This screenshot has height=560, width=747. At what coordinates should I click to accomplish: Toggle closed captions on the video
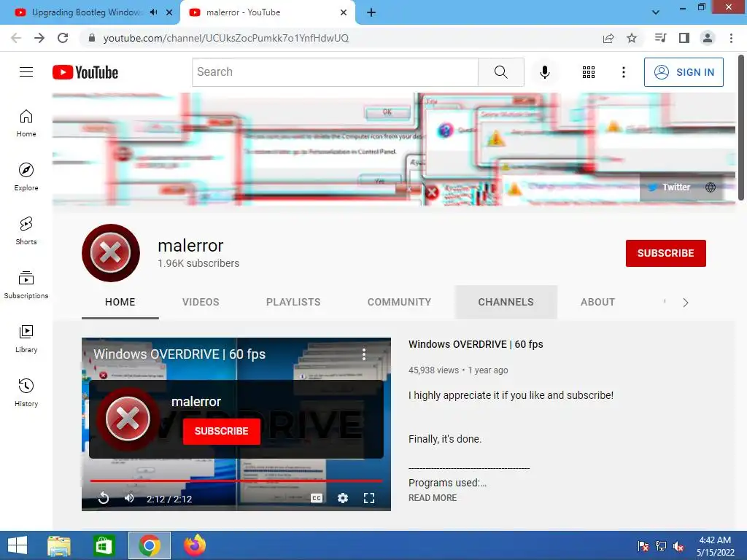tap(317, 498)
